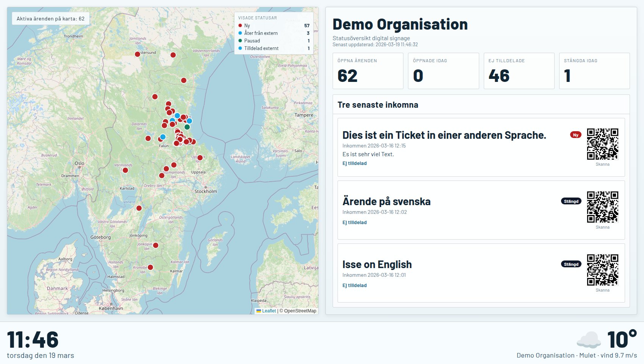644x364 pixels.
Task: Click the Ukraine flag icon beside Leaflet
Action: (x=259, y=311)
